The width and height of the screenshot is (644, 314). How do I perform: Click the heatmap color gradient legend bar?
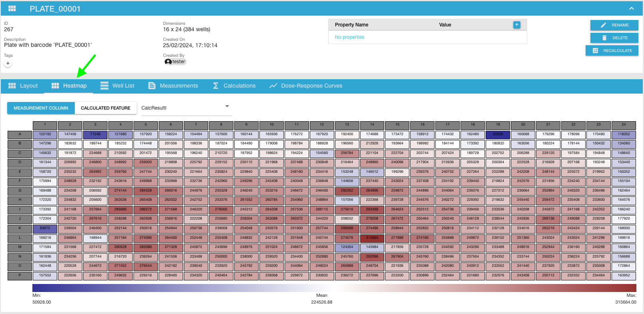[x=334, y=288]
